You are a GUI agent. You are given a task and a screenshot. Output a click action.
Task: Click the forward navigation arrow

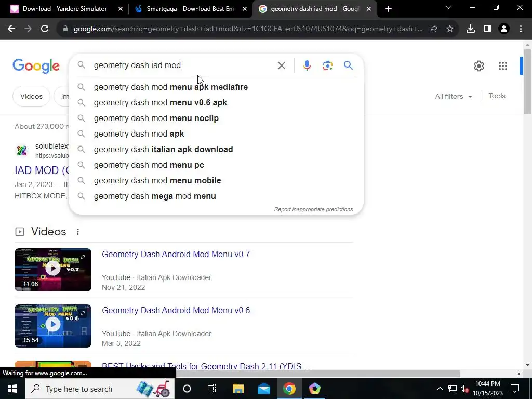click(x=28, y=29)
